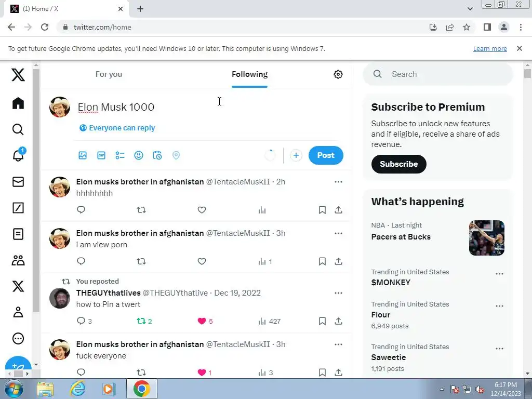The height and width of the screenshot is (399, 532).
Task: Open Premium X icon in sidebar
Action: coord(18,286)
